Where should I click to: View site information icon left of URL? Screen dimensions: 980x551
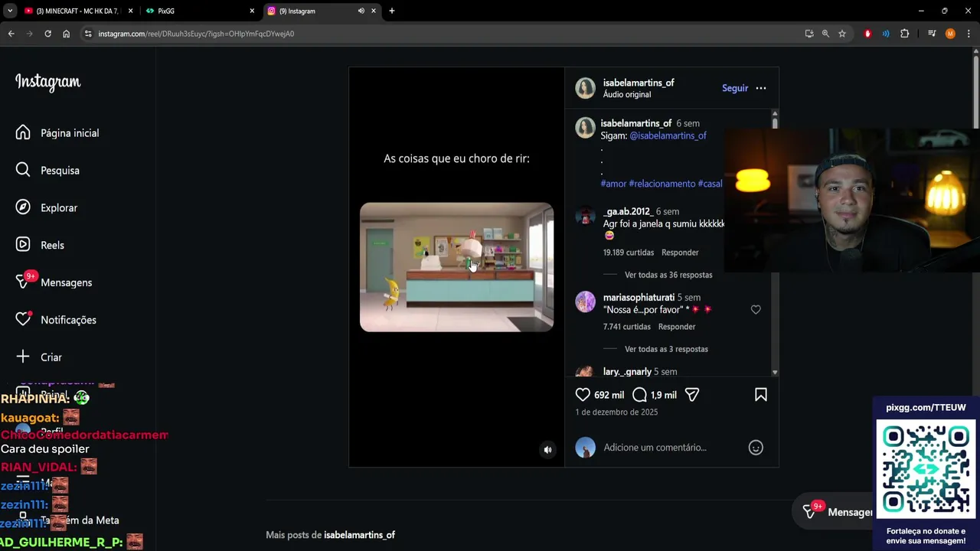88,34
